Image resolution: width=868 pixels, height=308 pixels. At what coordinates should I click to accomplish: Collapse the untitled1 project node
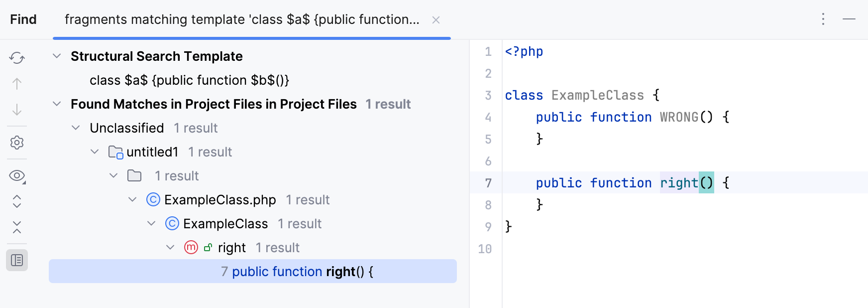click(x=95, y=152)
